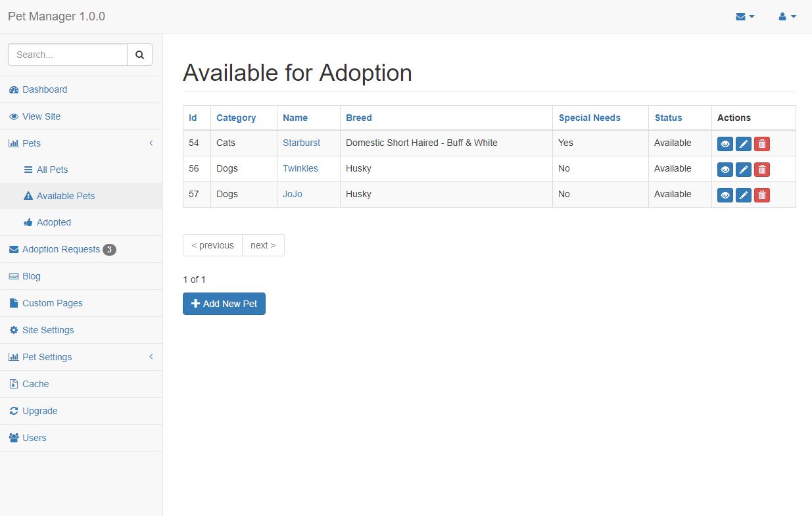Click the sidebar search input field
Screen dimensions: 812x516
pos(68,55)
